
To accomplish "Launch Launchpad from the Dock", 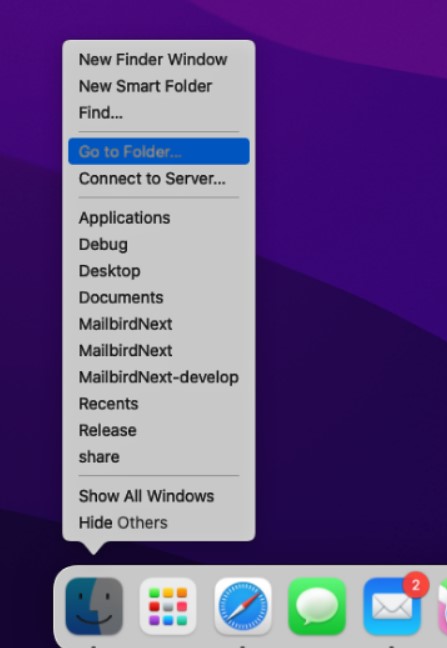I will tap(168, 606).
